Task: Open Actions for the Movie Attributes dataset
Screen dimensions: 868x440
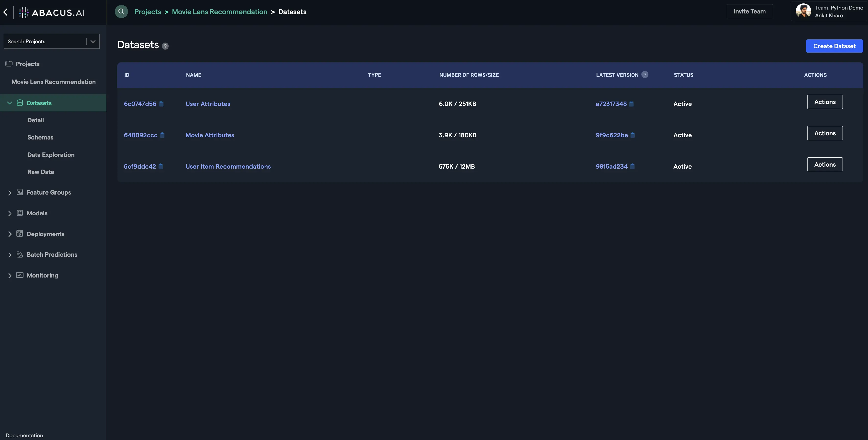Action: pos(824,133)
